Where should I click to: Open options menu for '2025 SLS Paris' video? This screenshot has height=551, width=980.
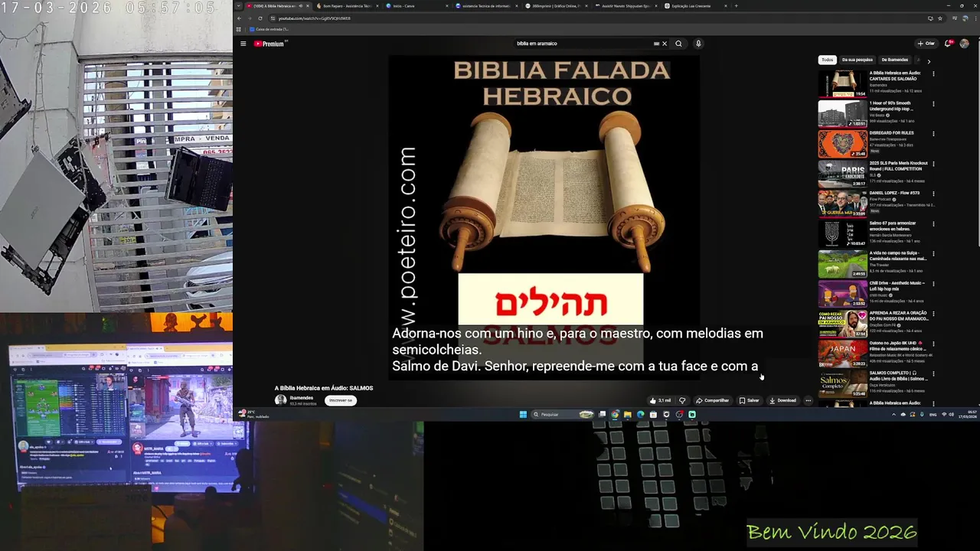(933, 164)
